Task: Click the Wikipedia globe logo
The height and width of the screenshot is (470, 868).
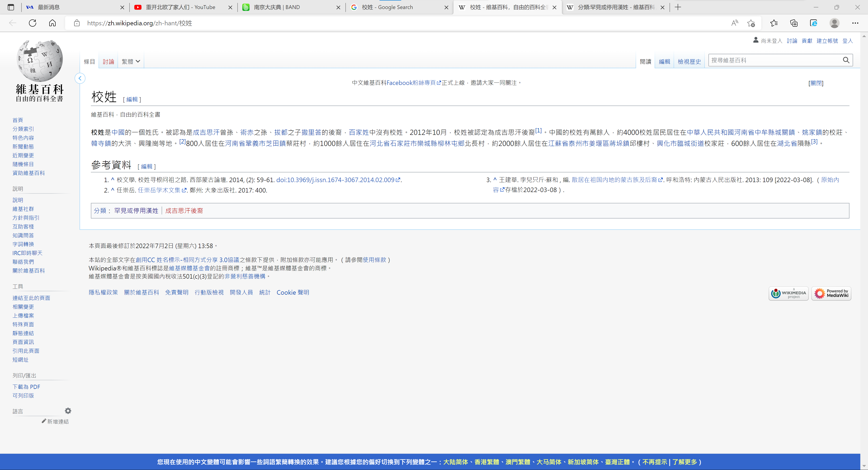Action: [40, 61]
